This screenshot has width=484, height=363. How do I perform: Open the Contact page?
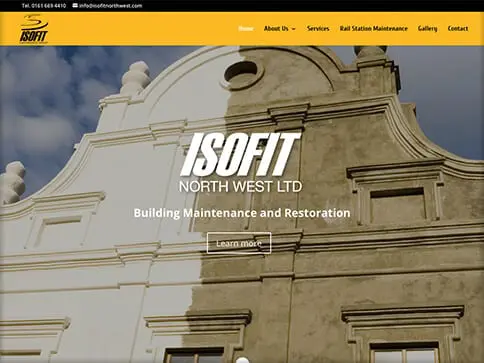click(x=458, y=29)
